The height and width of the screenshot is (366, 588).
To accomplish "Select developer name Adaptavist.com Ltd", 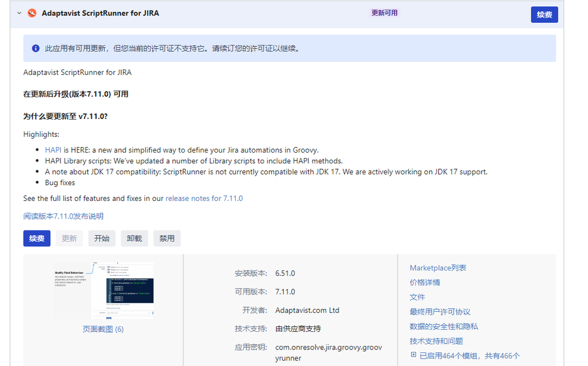I will coord(307,311).
